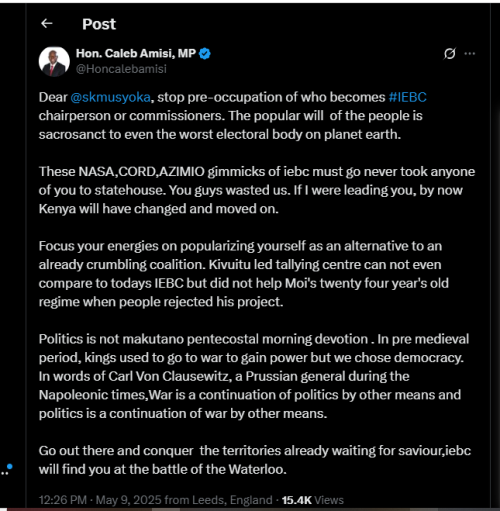
Task: Click the paragraph mentioning Carl Von Clausewitz
Action: click(254, 376)
